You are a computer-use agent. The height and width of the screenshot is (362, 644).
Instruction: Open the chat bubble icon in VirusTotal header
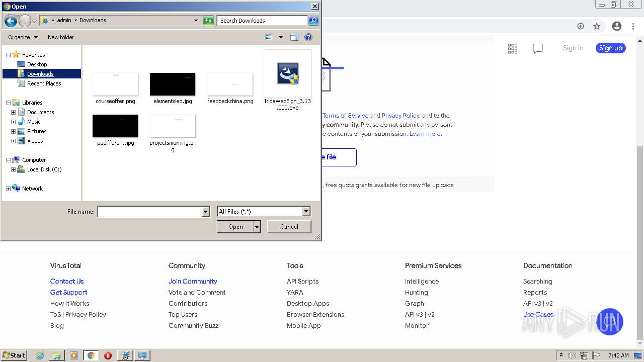[538, 48]
